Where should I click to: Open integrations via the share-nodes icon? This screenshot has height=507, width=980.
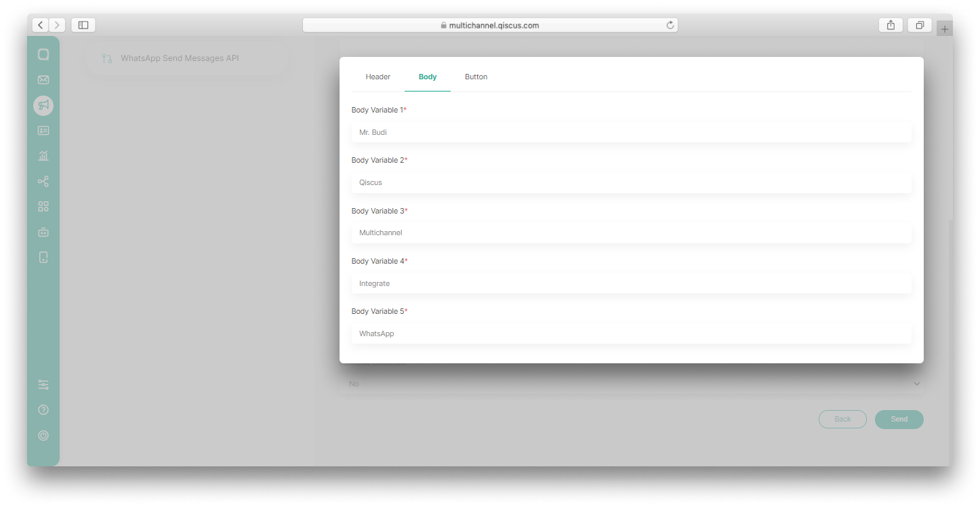pos(43,181)
